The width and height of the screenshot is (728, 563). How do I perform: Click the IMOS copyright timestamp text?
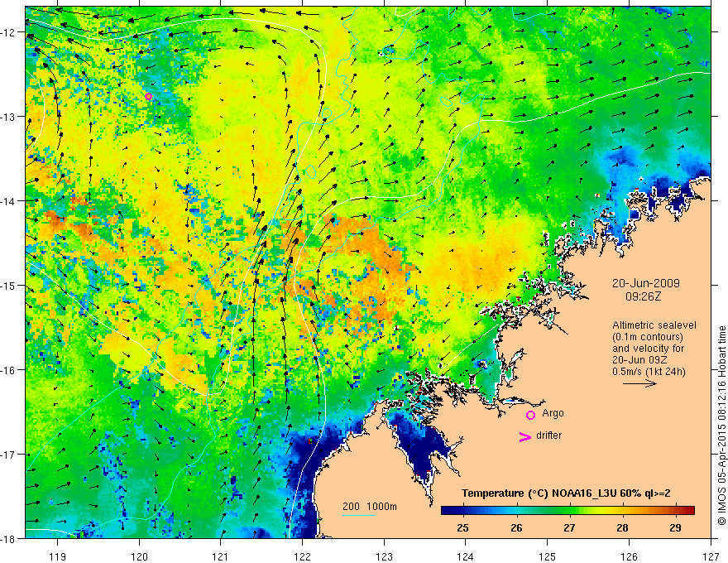pyautogui.click(x=721, y=425)
